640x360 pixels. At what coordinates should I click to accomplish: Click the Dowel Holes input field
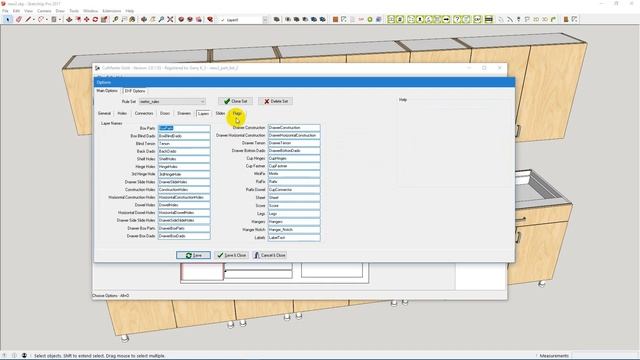coord(184,205)
